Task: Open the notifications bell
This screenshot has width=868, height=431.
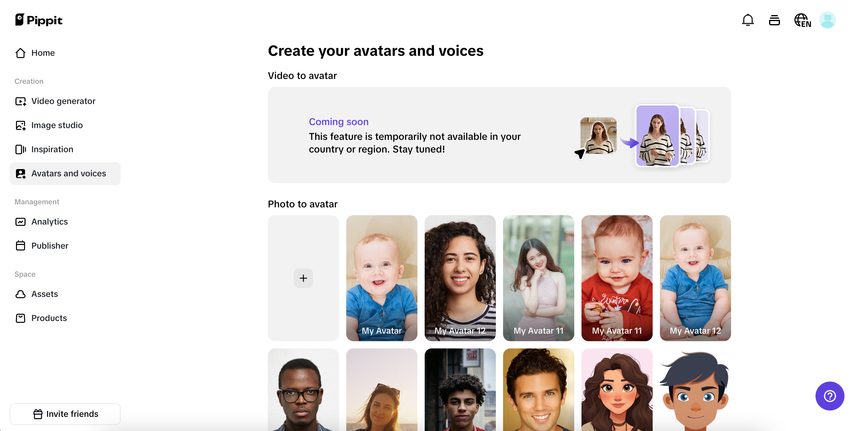Action: tap(748, 20)
